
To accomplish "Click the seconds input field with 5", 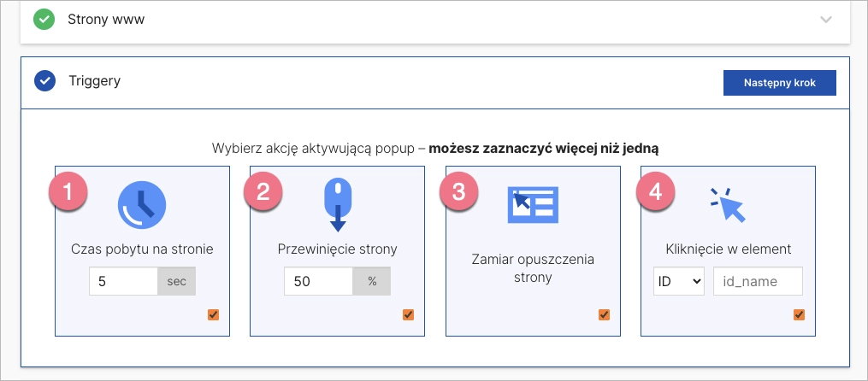I will 123,281.
